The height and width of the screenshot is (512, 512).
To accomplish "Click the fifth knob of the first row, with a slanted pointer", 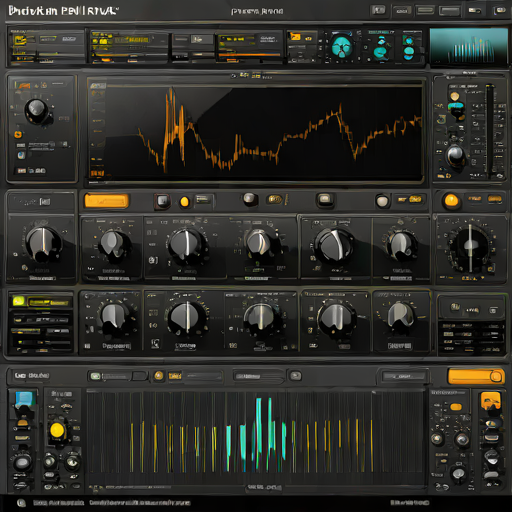I will 334,246.
